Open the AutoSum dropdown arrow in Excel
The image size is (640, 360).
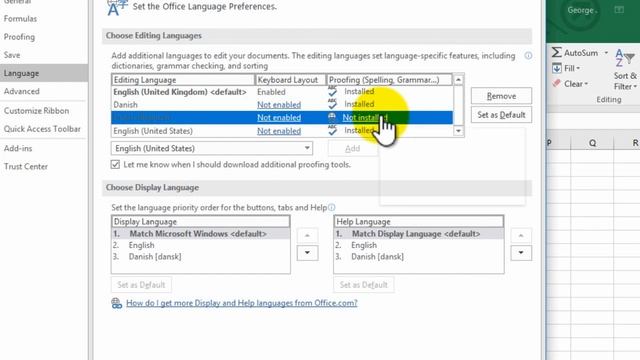(x=606, y=53)
